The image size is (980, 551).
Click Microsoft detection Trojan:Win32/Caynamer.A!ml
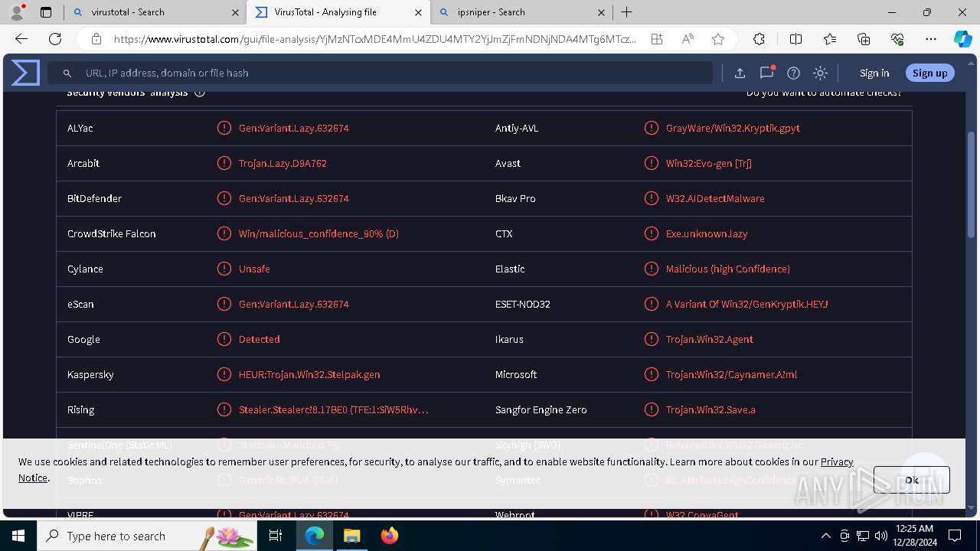click(731, 374)
